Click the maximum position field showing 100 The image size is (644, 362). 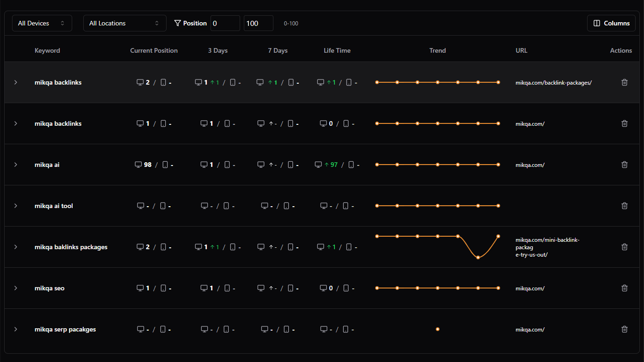(x=258, y=23)
